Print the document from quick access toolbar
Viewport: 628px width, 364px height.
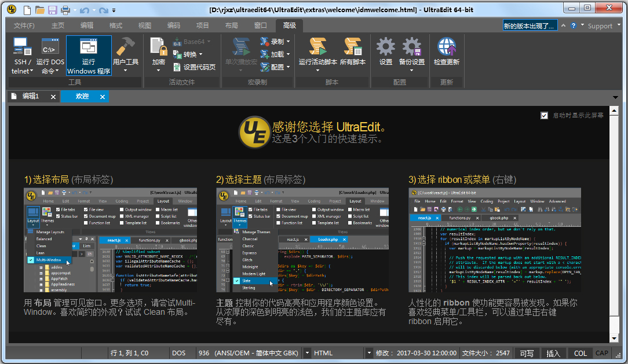[65, 10]
